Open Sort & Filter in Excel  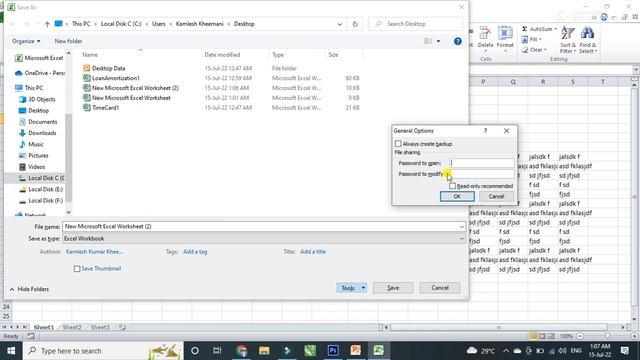pos(568,40)
